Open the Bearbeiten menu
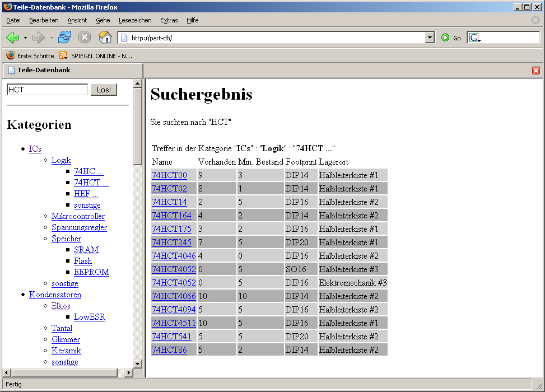The height and width of the screenshot is (392, 545). tap(44, 20)
